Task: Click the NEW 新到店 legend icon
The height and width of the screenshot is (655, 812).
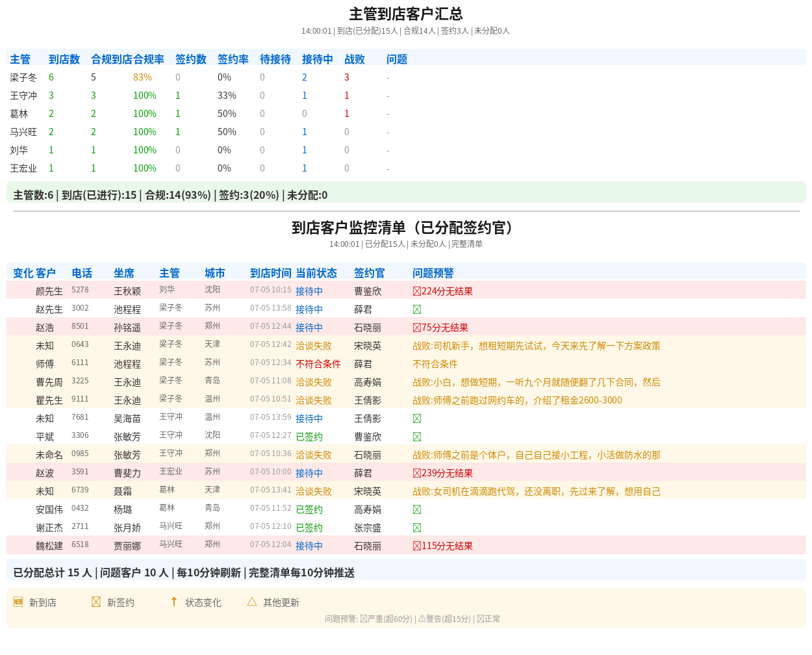Action: pyautogui.click(x=18, y=602)
